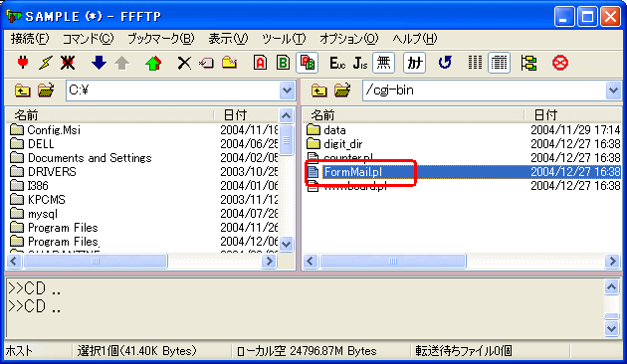
Task: Click the gray up-arrow Upload icon
Action: [122, 63]
